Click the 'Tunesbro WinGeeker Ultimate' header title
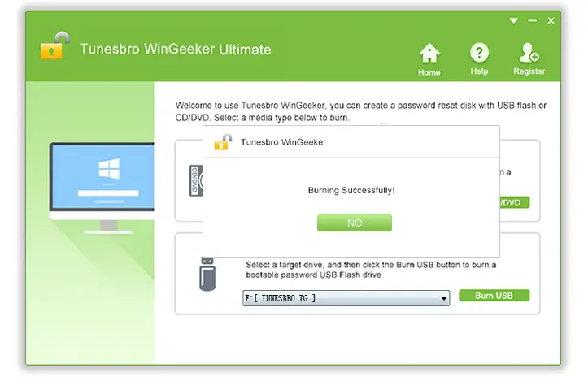The width and height of the screenshot is (588, 385). point(175,49)
